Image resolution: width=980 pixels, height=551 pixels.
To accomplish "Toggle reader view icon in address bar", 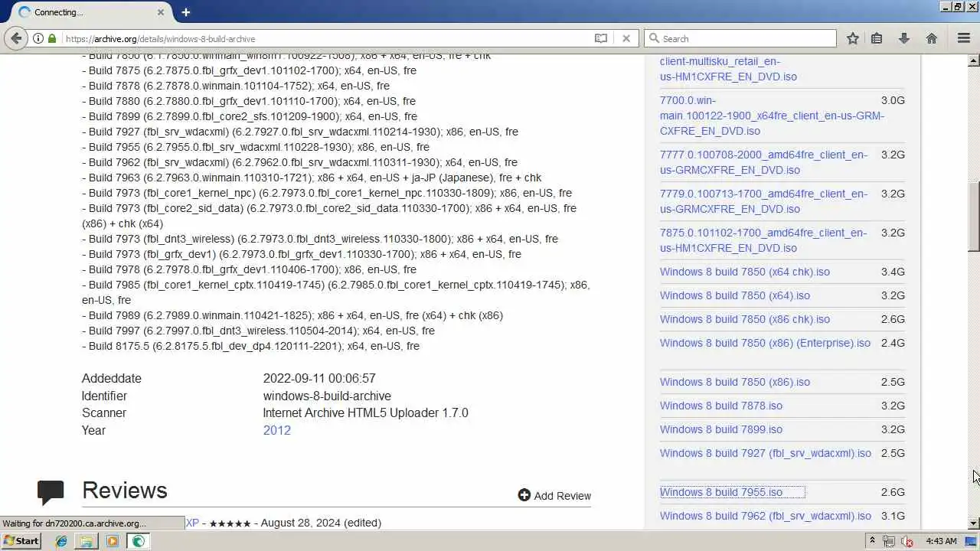I will click(601, 38).
